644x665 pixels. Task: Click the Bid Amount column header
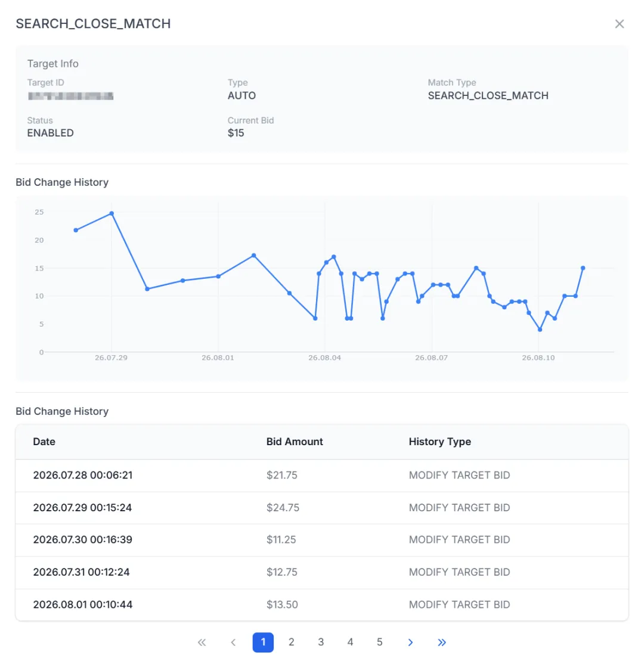tap(295, 442)
